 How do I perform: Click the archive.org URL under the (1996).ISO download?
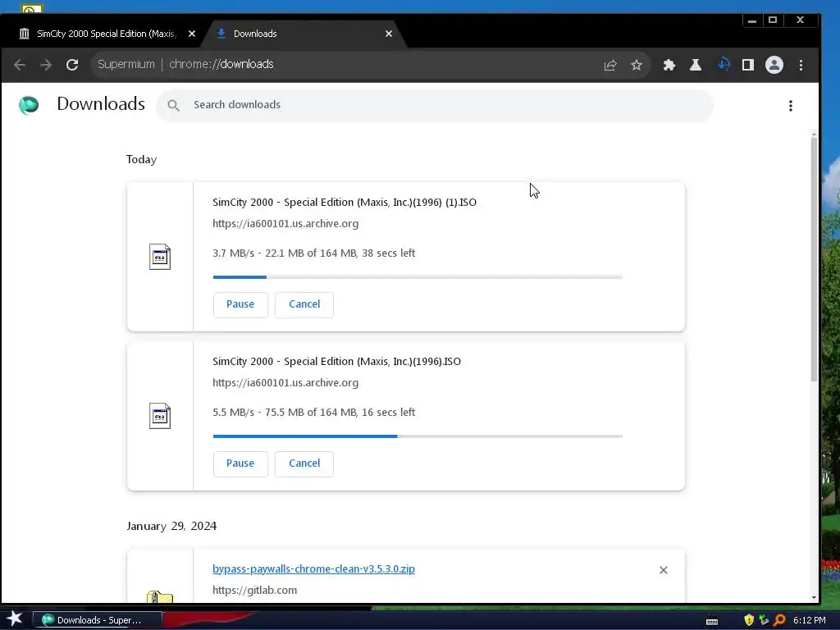(x=285, y=383)
